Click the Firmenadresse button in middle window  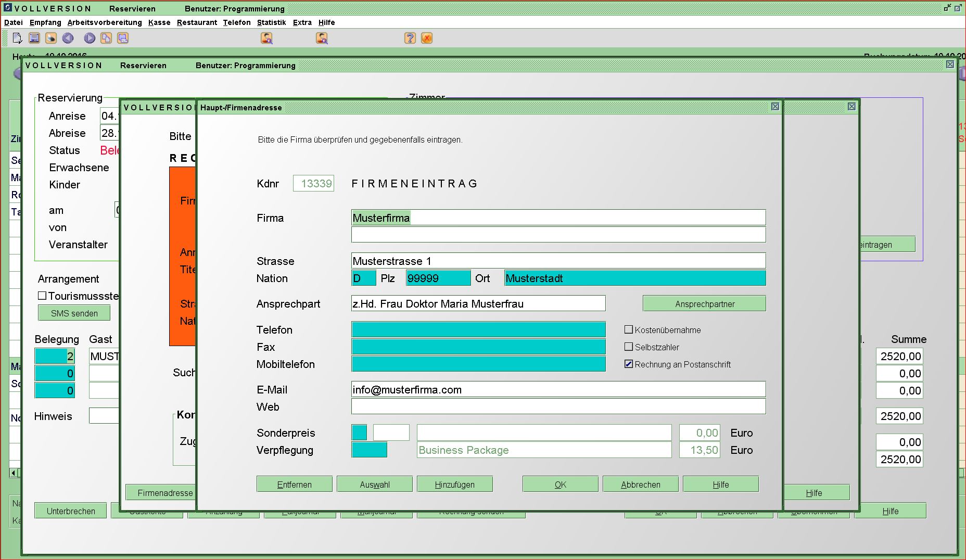161,492
